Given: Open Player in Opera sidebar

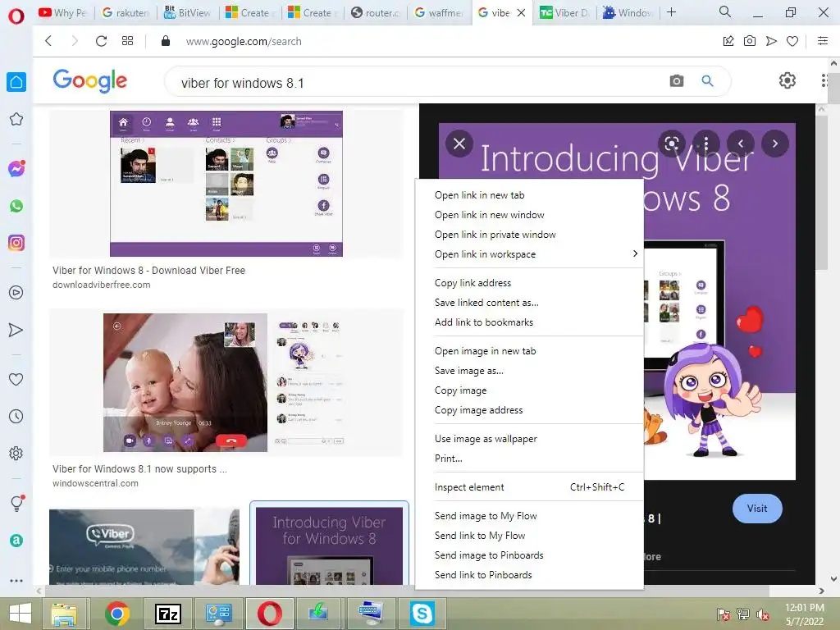Looking at the screenshot, I should point(16,293).
